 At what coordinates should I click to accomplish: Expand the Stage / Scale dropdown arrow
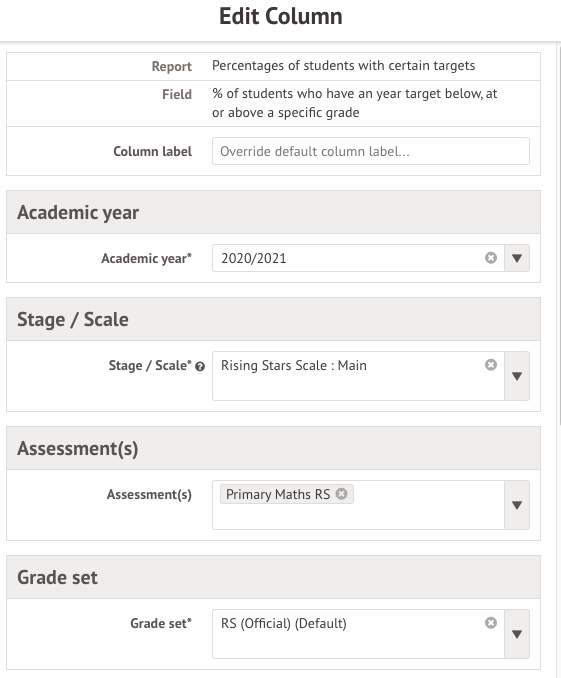click(517, 376)
